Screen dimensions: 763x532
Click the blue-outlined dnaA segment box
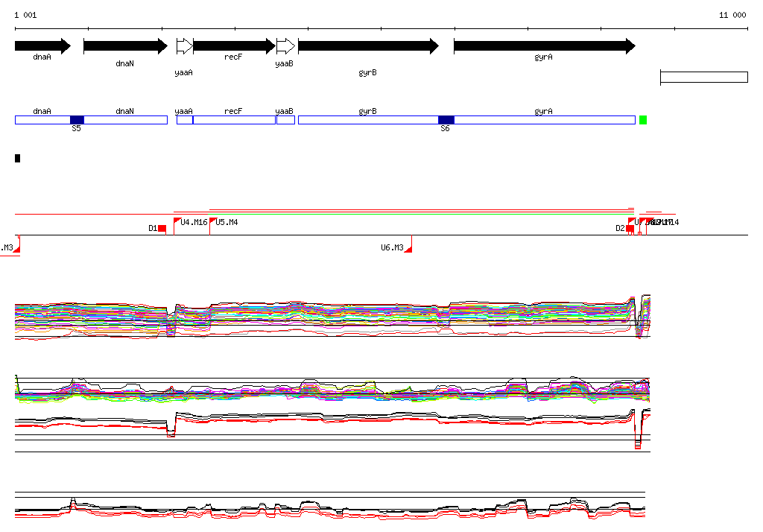(x=42, y=120)
